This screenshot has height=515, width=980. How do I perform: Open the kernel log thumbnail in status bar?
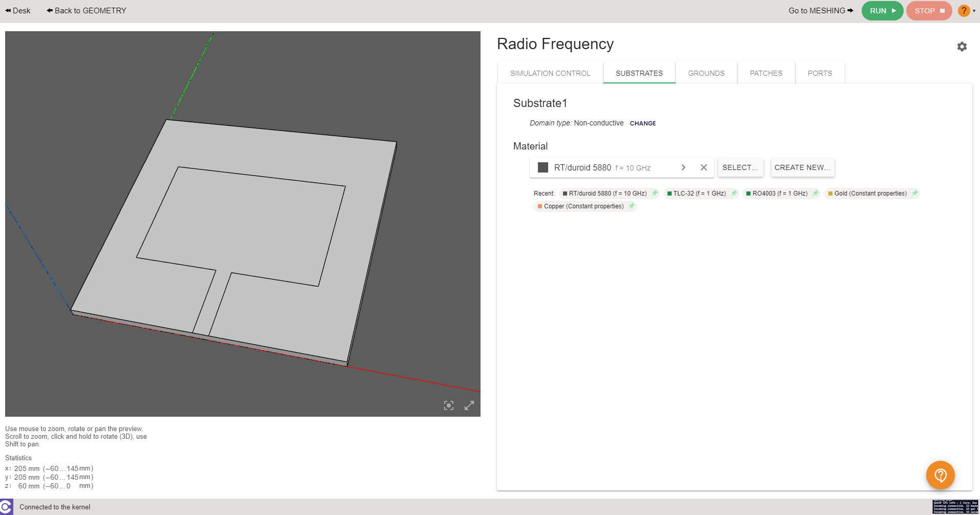pyautogui.click(x=955, y=507)
